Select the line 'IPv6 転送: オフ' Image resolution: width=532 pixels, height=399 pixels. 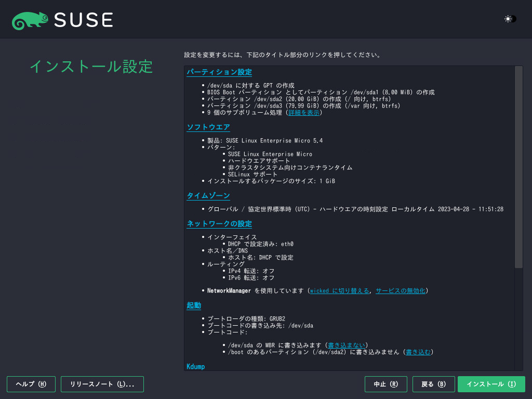tap(251, 278)
